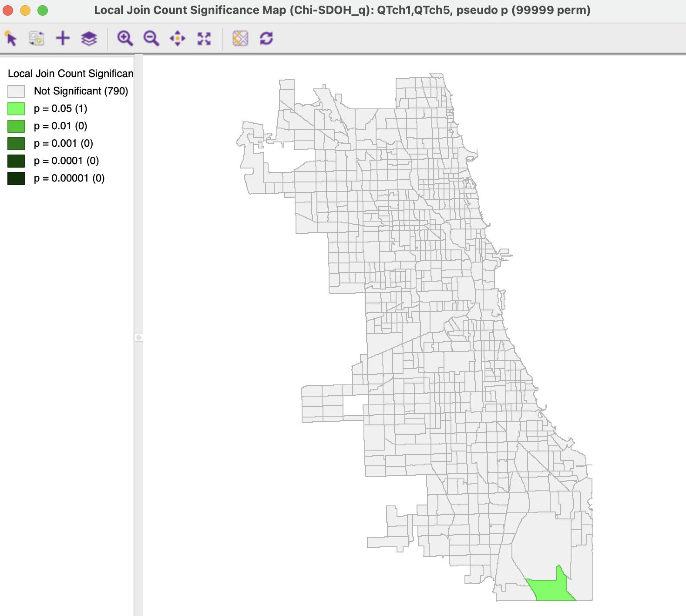
Task: Click the p = 0.001 legend swatch
Action: point(16,143)
